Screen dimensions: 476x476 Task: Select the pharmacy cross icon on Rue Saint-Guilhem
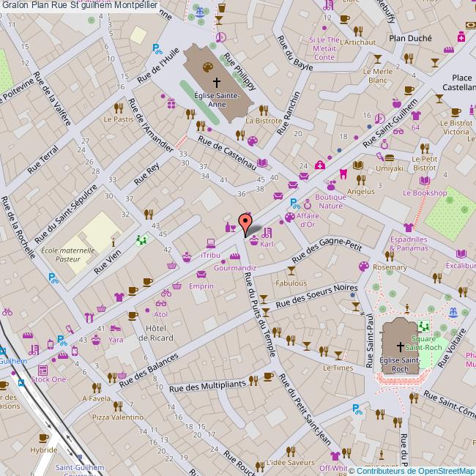click(320, 166)
